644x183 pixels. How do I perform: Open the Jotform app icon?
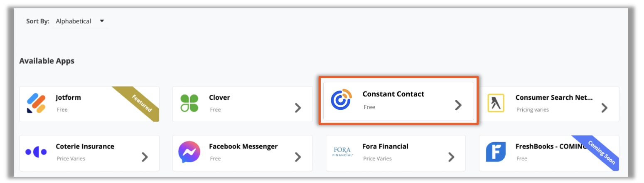[x=36, y=103]
